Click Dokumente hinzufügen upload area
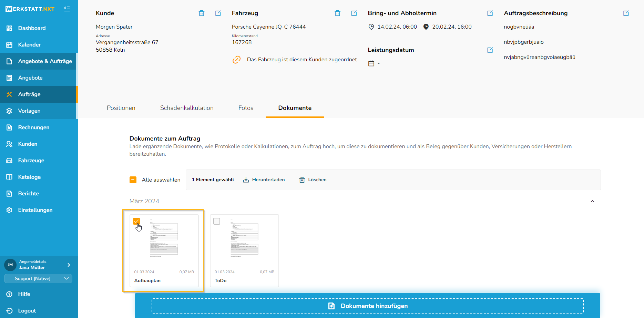The height and width of the screenshot is (318, 644). click(367, 306)
